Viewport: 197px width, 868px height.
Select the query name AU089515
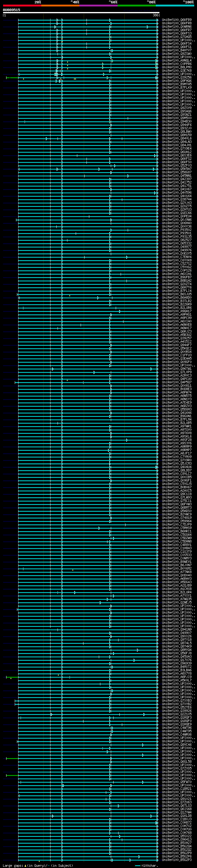(11, 10)
